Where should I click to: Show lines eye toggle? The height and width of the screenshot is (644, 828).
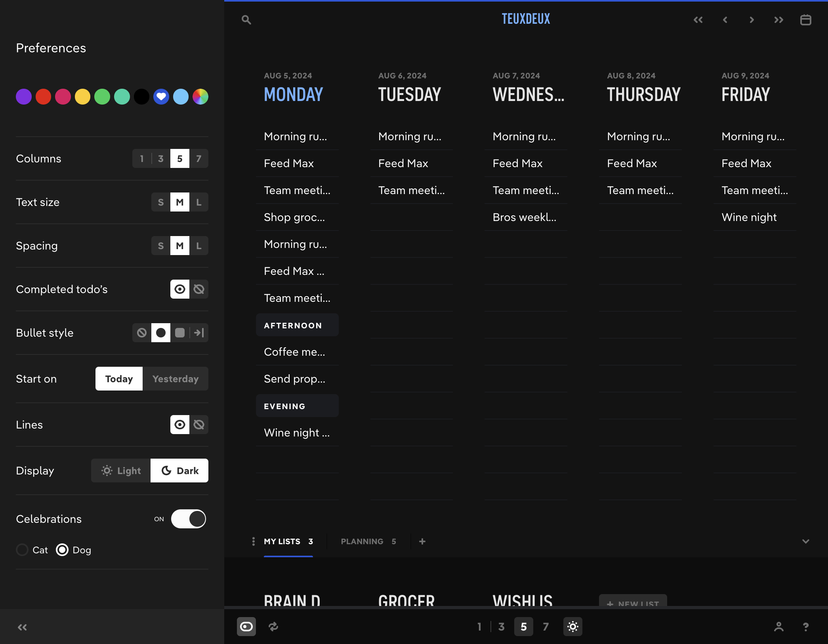tap(180, 425)
